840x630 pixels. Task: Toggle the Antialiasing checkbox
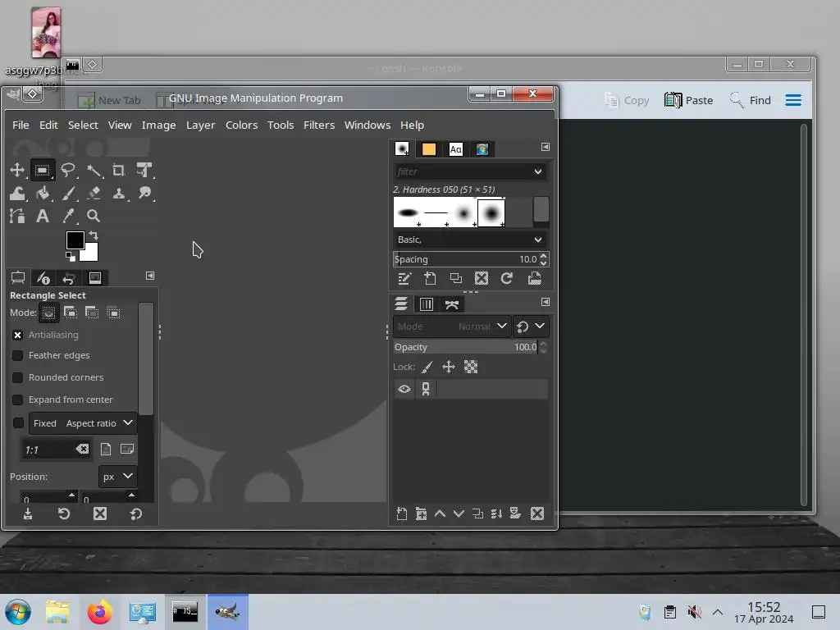[18, 335]
